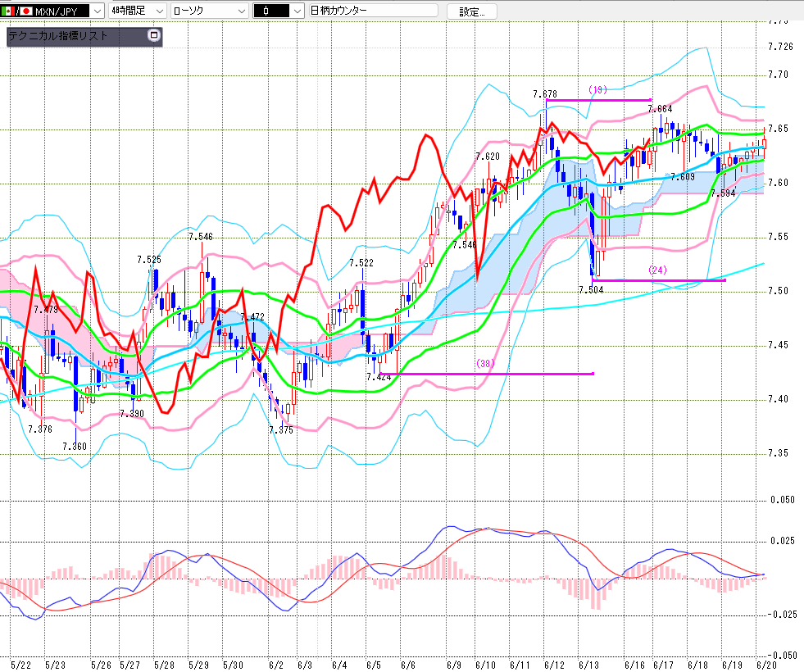Screen dimensions: 804x672
Task: Click the 7.504 low price label
Action: click(x=591, y=290)
